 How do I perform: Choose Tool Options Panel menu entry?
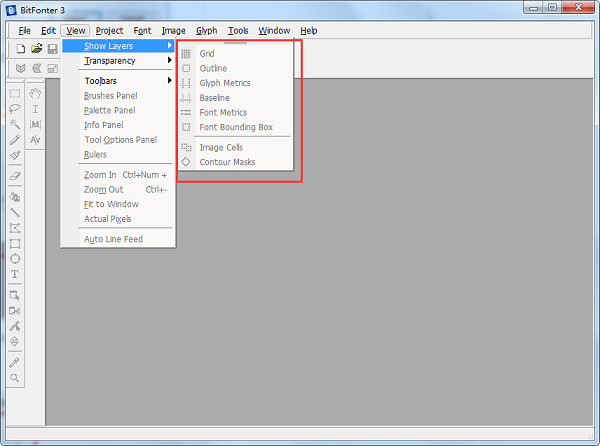tap(118, 140)
